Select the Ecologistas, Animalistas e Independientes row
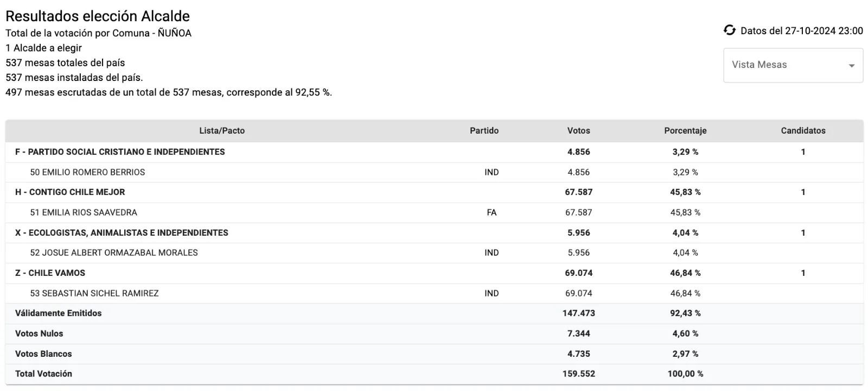868x391 pixels. [122, 233]
